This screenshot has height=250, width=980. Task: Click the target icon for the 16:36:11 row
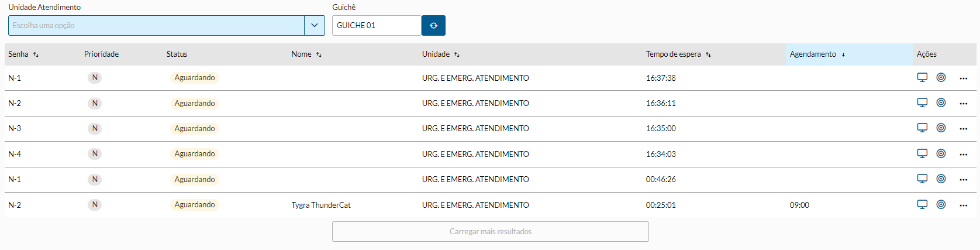click(941, 102)
